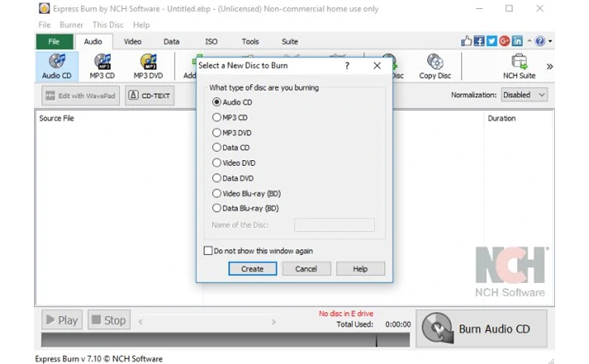Screen dimensions: 589x364
Task: Collapse the ribbon with the caret icon
Action: pos(529,41)
